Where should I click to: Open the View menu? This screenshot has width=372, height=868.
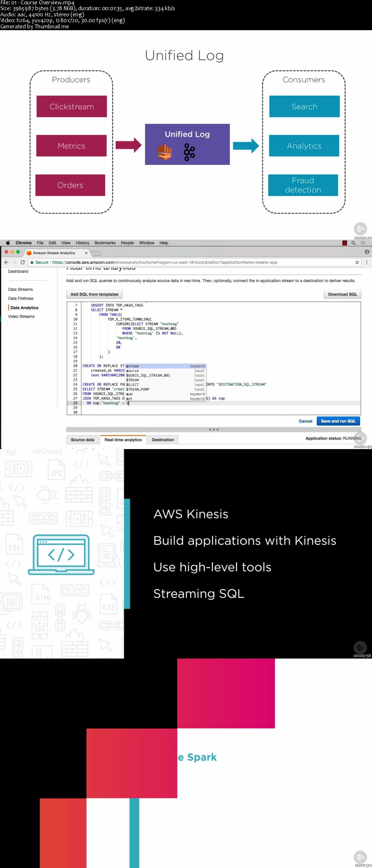[66, 243]
